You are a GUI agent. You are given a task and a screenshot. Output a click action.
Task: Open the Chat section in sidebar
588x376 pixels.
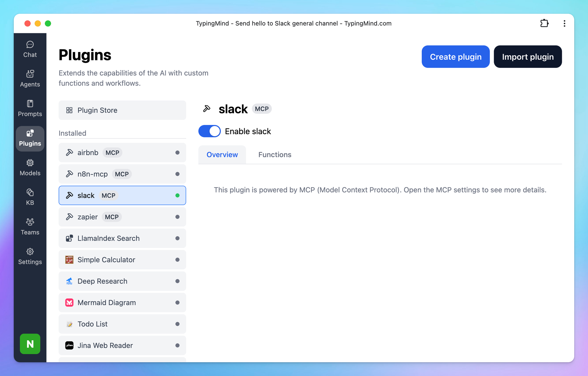coord(30,49)
